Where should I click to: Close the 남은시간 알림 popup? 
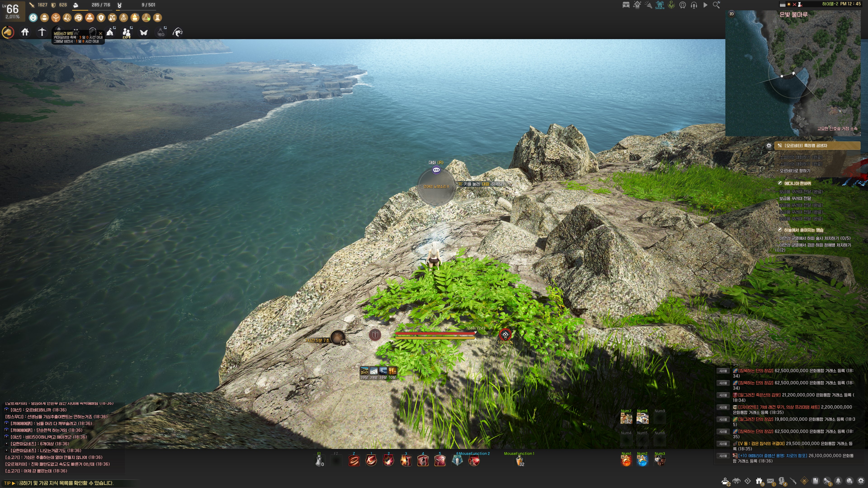(100, 33)
